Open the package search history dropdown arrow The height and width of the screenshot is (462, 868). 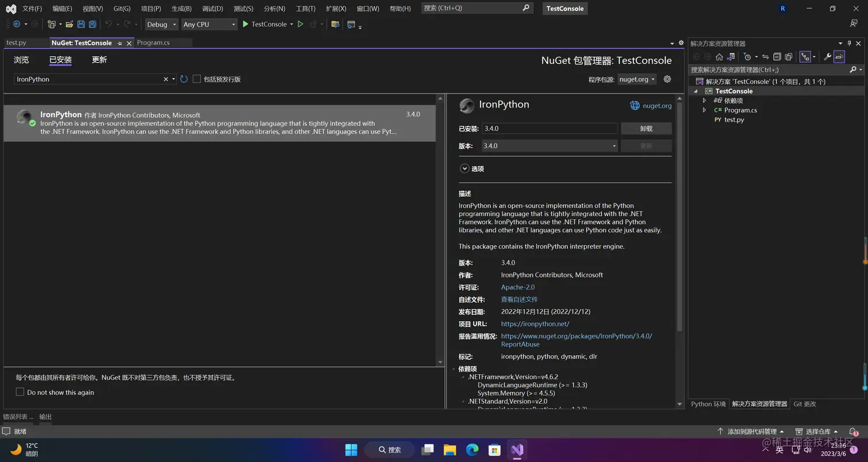pos(173,79)
